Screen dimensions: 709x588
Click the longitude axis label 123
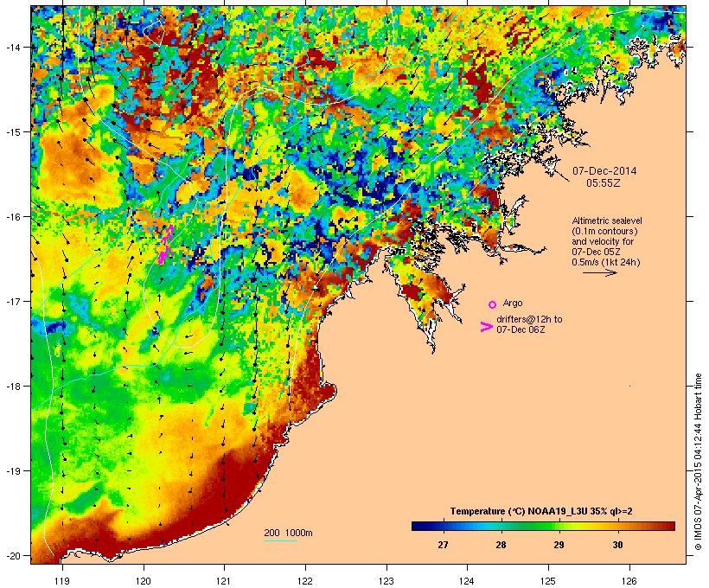[x=386, y=581]
